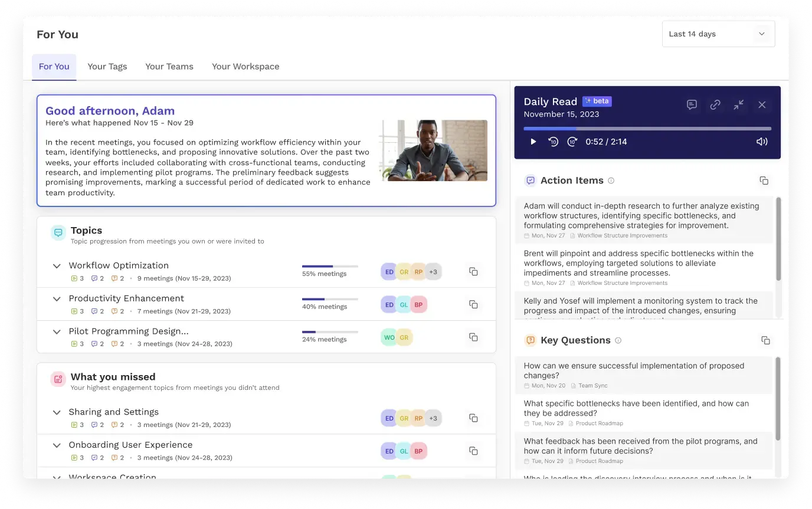The height and width of the screenshot is (509, 812).
Task: Seek within the Daily Read progress bar
Action: 647,128
